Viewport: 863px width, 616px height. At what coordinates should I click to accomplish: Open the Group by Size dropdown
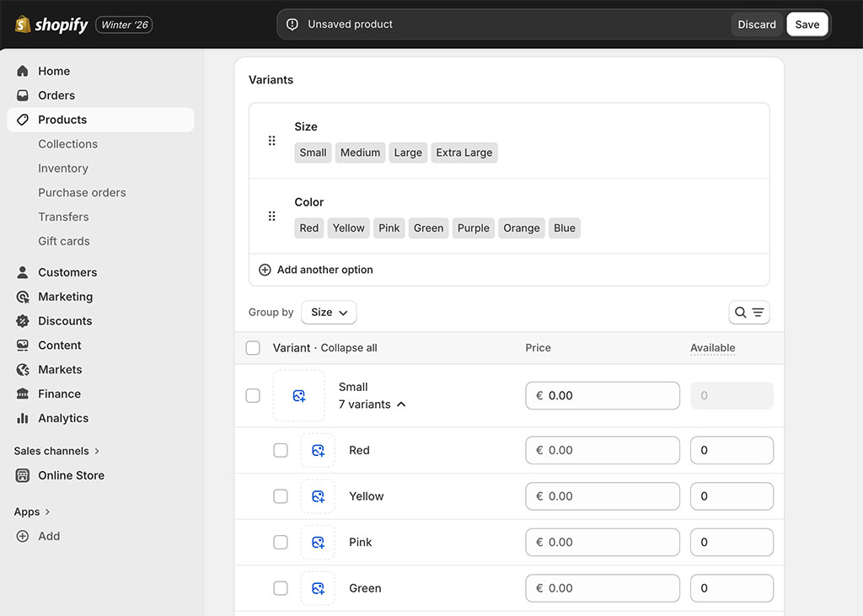(329, 312)
